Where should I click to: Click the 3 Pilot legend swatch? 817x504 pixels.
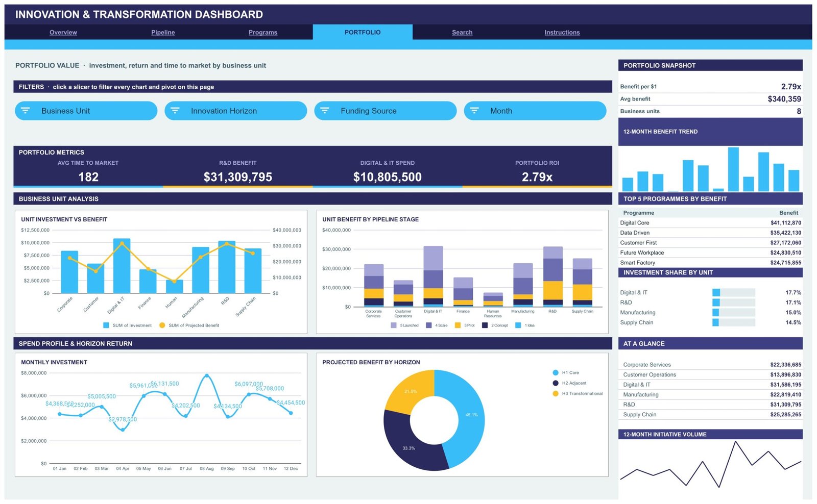pos(458,325)
